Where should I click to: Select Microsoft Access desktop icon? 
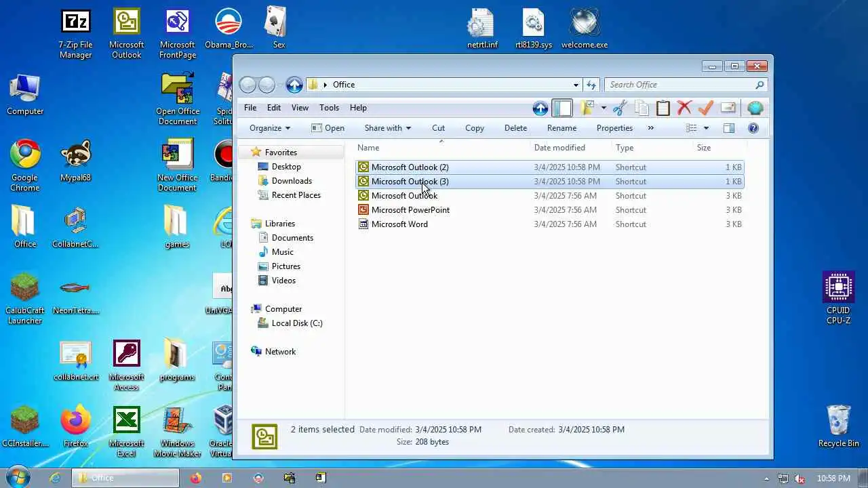coord(127,366)
